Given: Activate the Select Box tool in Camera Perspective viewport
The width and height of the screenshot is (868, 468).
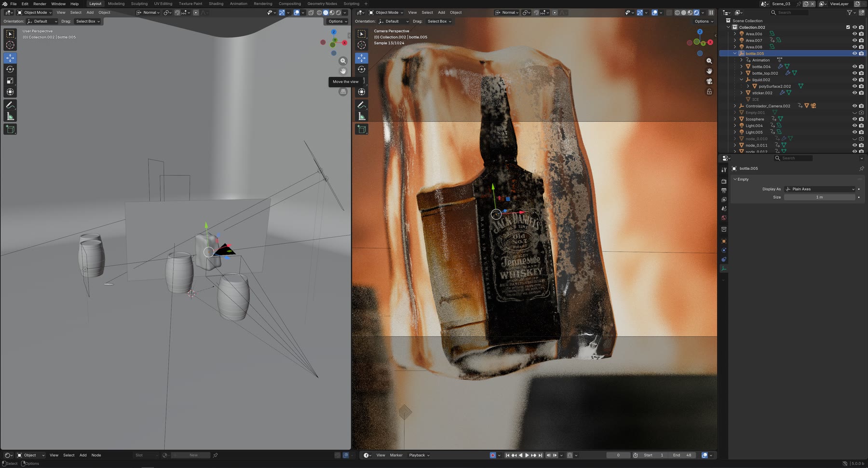Looking at the screenshot, I should coord(362,34).
